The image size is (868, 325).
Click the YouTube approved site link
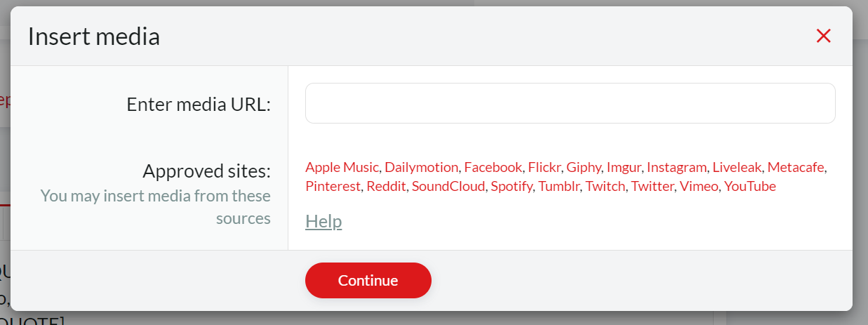[x=750, y=186]
